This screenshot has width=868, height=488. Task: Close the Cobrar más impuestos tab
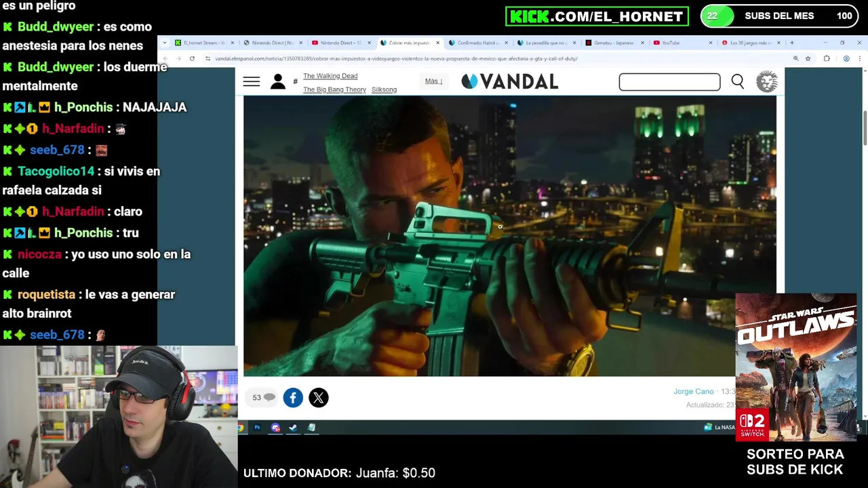(437, 43)
